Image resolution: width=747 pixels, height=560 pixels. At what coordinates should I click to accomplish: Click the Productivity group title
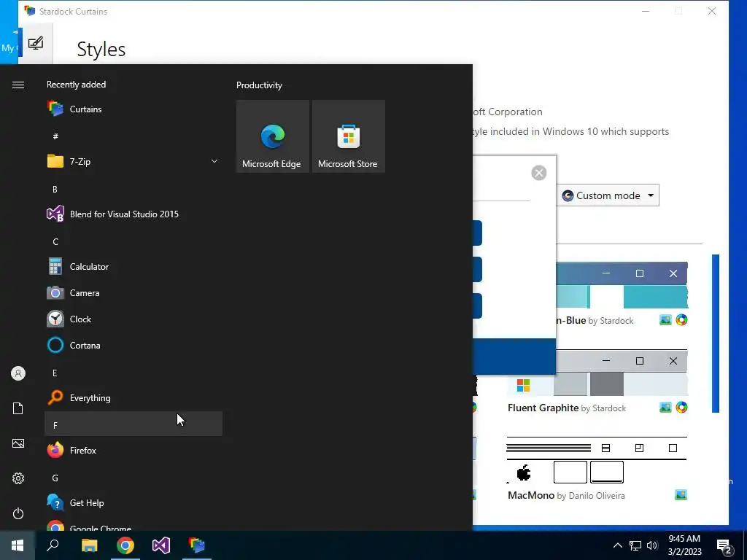coord(259,85)
